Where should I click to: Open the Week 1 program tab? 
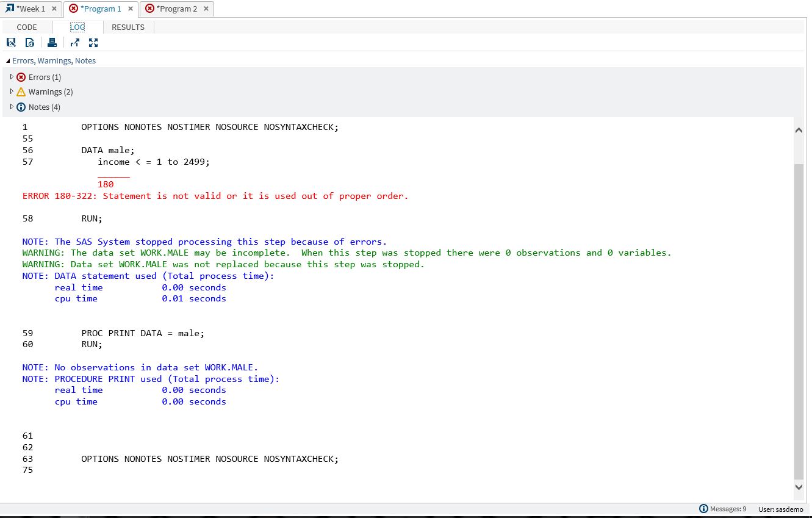(x=30, y=9)
